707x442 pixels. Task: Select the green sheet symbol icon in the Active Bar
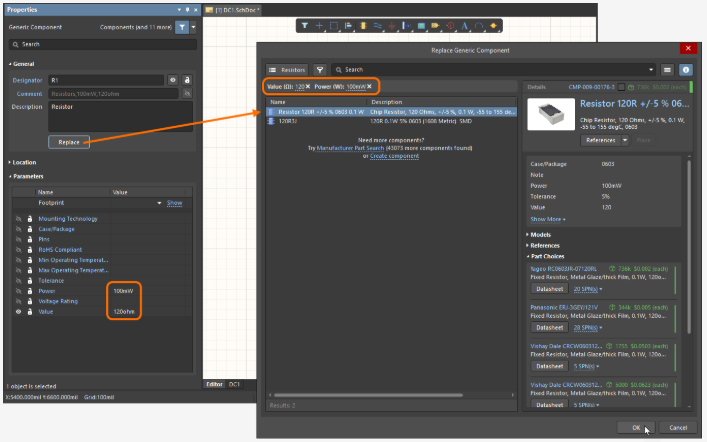[421, 26]
